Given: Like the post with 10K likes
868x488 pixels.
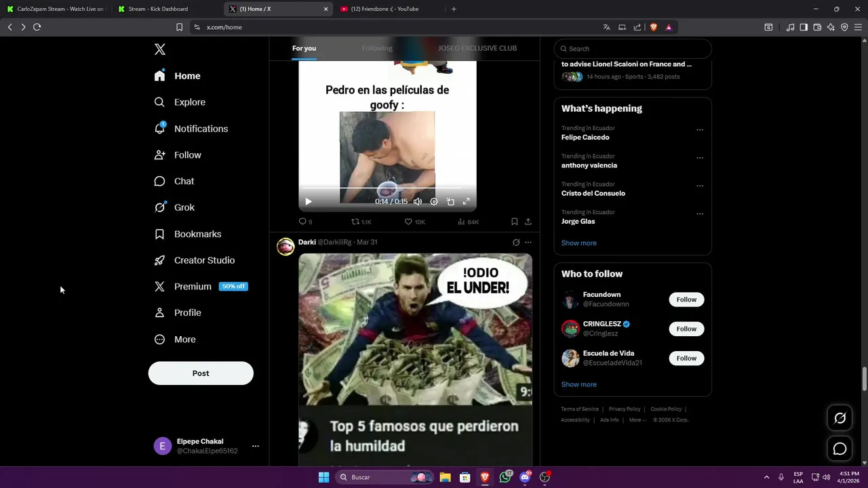Looking at the screenshot, I should click(414, 222).
